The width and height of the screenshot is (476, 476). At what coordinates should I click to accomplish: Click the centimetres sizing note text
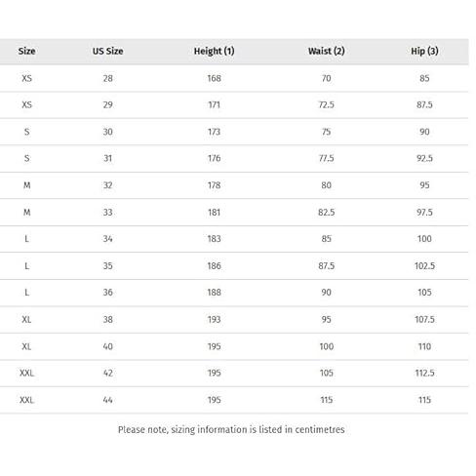pyautogui.click(x=231, y=430)
